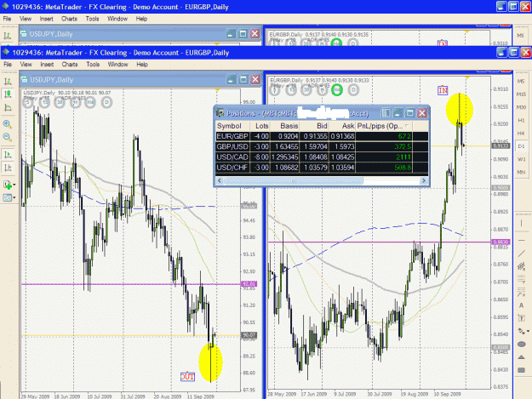
Task: Select the ellipse shape tool
Action: click(522, 345)
